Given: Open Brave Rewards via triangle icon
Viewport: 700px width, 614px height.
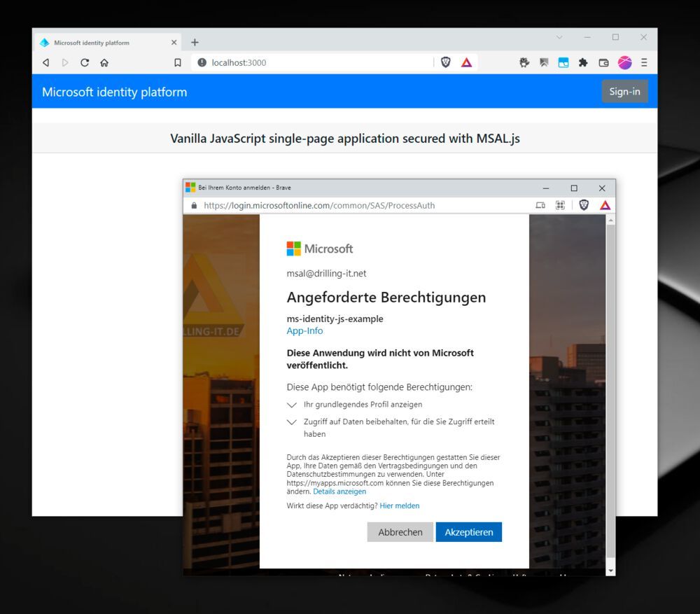Looking at the screenshot, I should [x=467, y=62].
